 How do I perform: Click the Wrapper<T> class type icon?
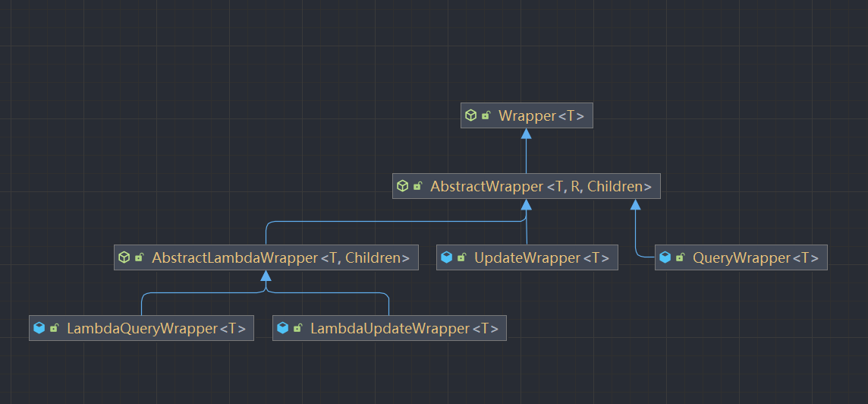click(470, 116)
